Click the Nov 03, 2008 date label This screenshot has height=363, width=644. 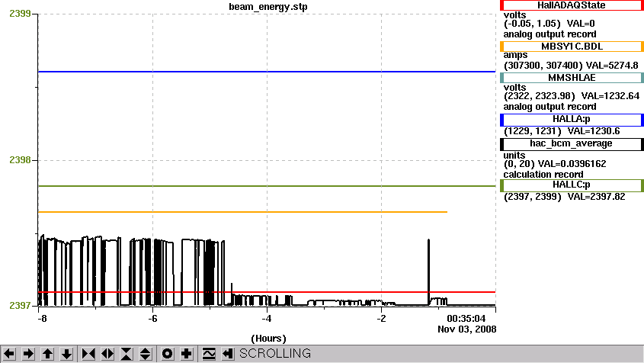(x=467, y=329)
